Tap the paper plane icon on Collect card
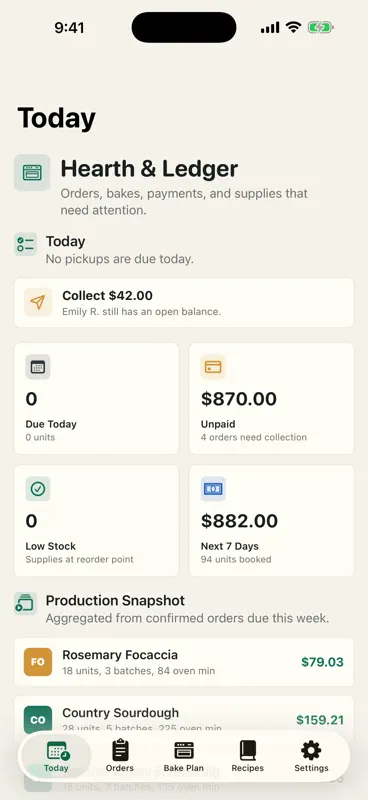 coord(38,302)
